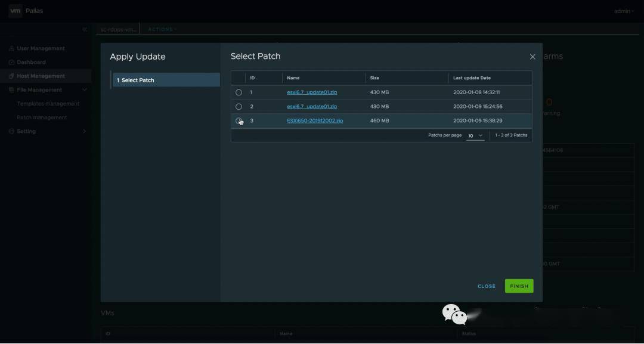Click the Host Management icon in sidebar
Screen dimensions: 644x344
(x=11, y=76)
